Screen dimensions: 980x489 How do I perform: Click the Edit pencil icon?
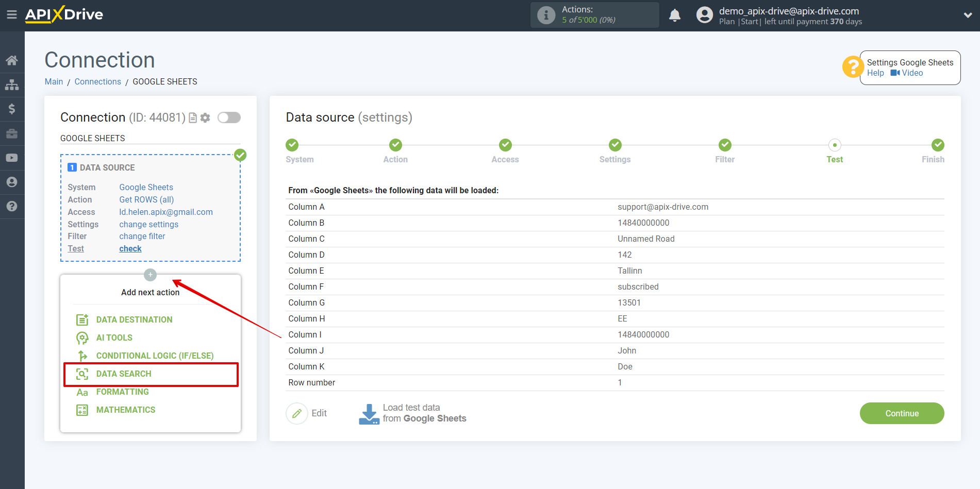coord(297,413)
